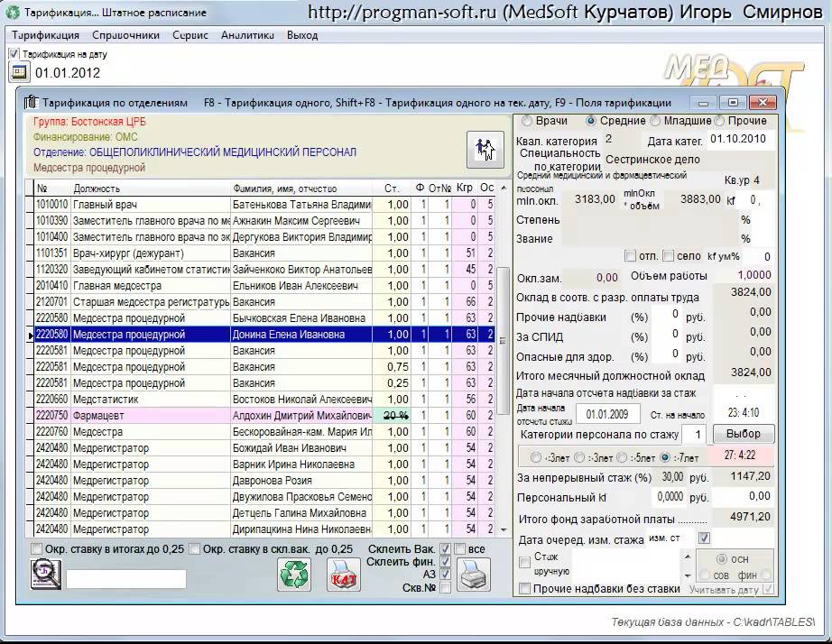Click the 0,75 rate cell for Медсестра процедурной
The width and height of the screenshot is (832, 644).
pos(392,366)
